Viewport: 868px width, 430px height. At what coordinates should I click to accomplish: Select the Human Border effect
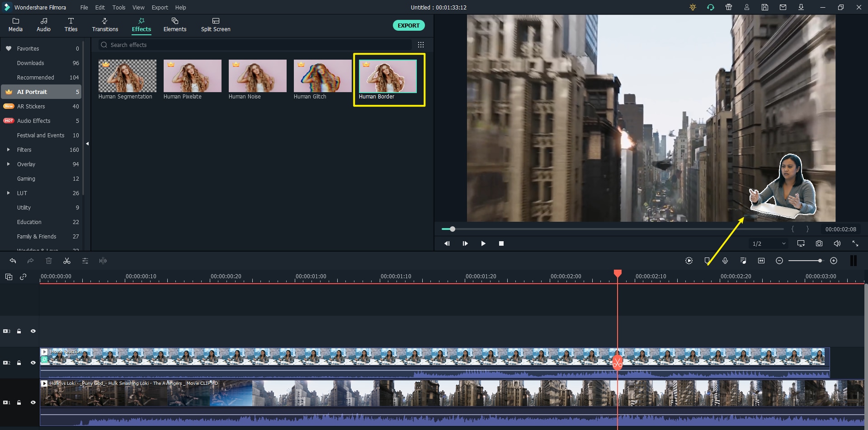(388, 79)
